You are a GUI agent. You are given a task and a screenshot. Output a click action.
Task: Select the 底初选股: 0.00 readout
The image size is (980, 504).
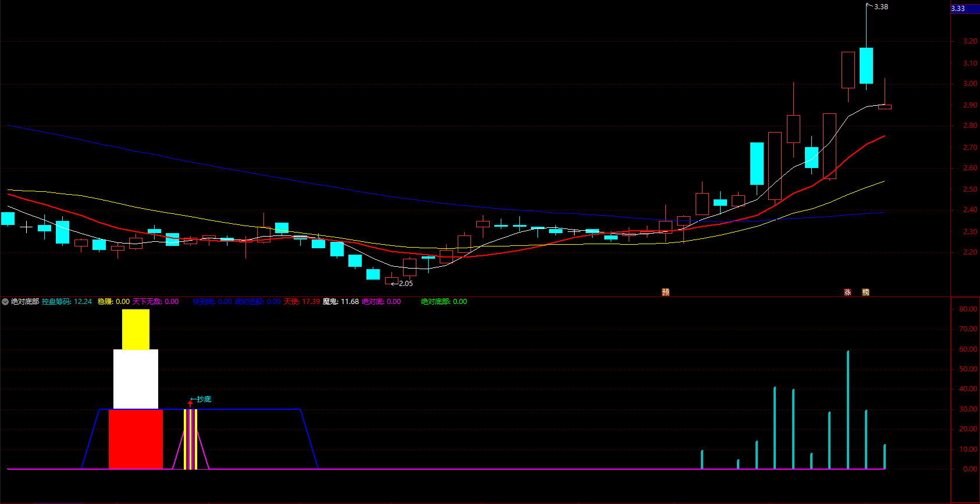[258, 302]
